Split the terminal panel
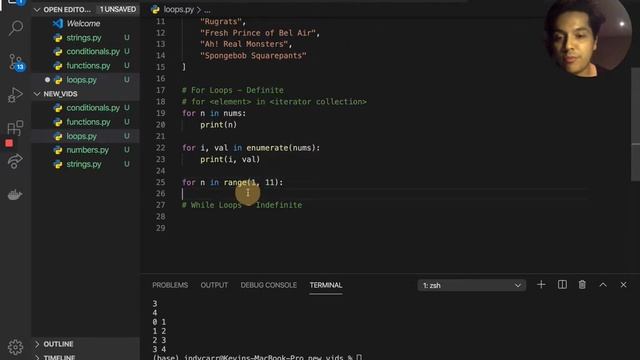This screenshot has width=640, height=360. (x=562, y=285)
